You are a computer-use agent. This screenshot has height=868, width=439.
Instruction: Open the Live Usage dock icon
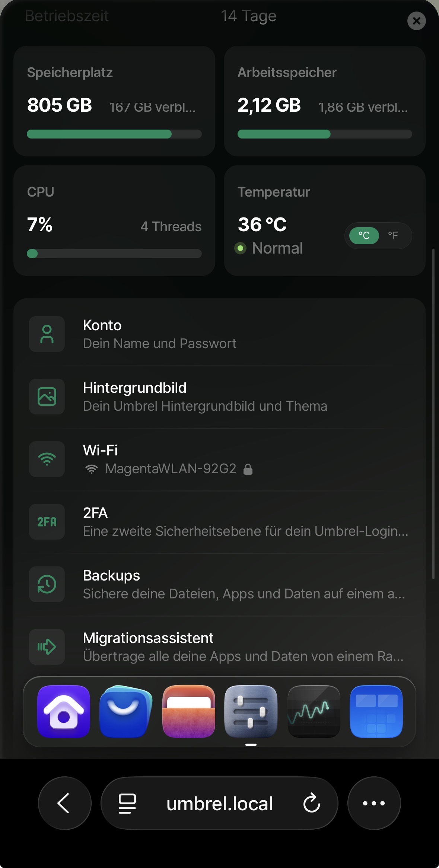(314, 711)
